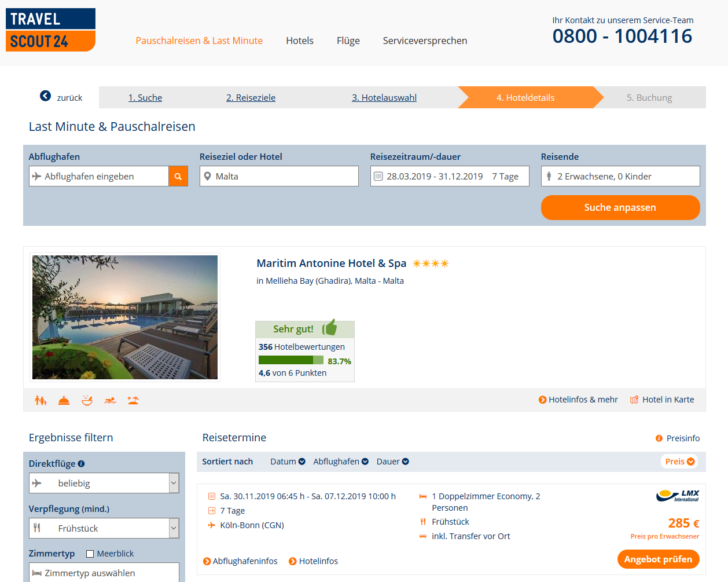This screenshot has height=582, width=728.
Task: Toggle the Meerblick checkbox
Action: 90,554
